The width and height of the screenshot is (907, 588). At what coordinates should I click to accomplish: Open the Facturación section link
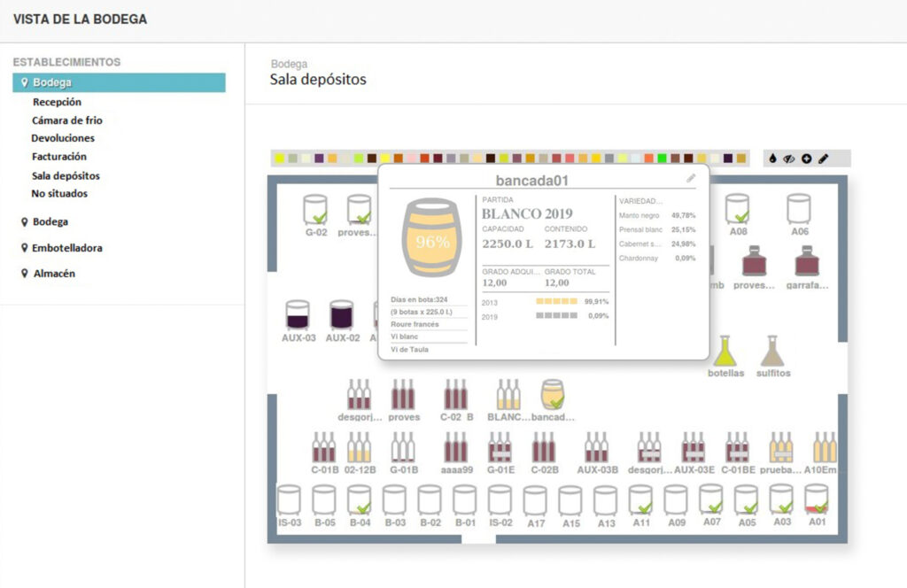(x=58, y=157)
